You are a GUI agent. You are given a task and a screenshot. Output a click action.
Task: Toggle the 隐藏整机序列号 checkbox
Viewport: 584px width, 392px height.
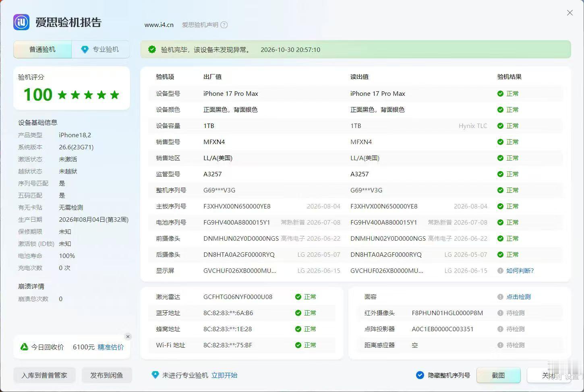[420, 375]
